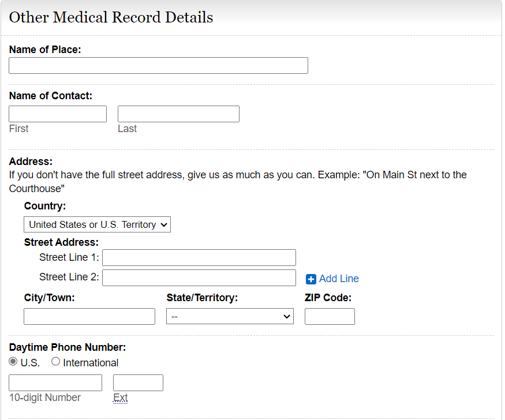
Task: Click the 10-digit phone number field
Action: coord(55,382)
